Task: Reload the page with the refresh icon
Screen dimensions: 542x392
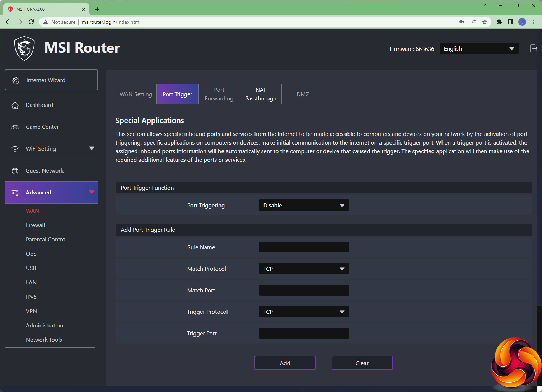Action: 31,22
